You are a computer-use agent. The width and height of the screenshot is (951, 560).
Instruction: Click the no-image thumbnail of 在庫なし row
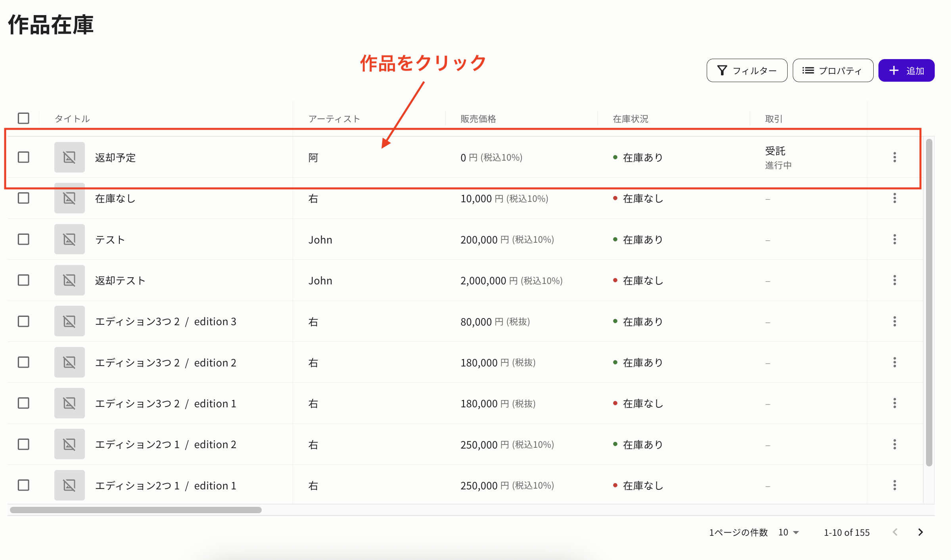(69, 198)
